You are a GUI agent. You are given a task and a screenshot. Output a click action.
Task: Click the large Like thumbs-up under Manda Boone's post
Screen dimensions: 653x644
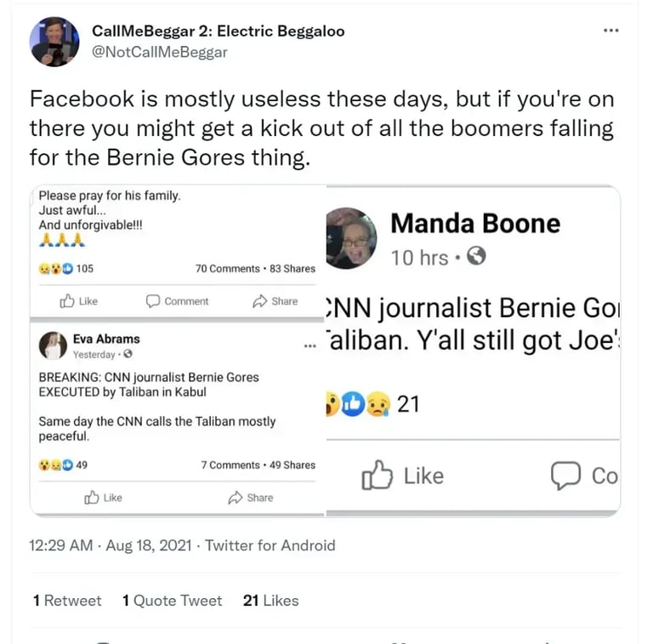[377, 476]
